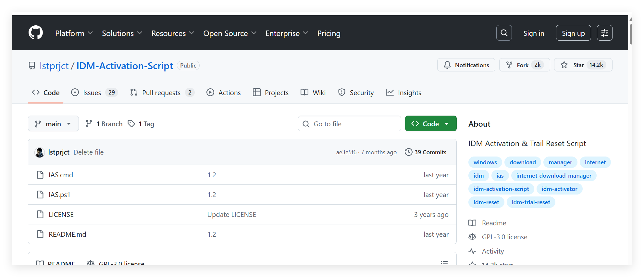Click the Sign up button
Image resolution: width=644 pixels, height=277 pixels.
click(573, 33)
